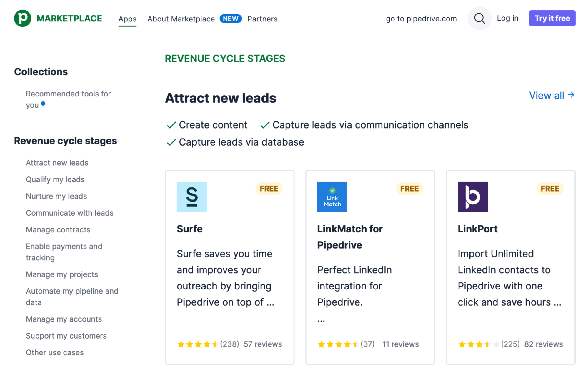Image resolution: width=588 pixels, height=378 pixels.
Task: Click the Log in button
Action: 508,19
